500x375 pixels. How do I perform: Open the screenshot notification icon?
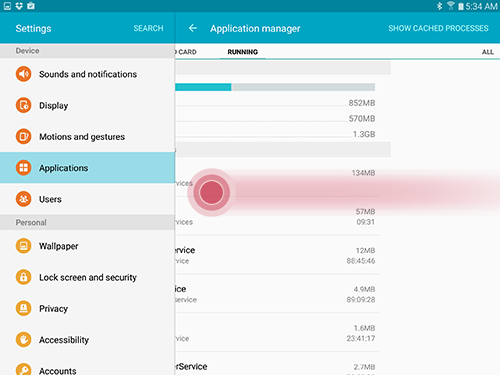point(7,6)
